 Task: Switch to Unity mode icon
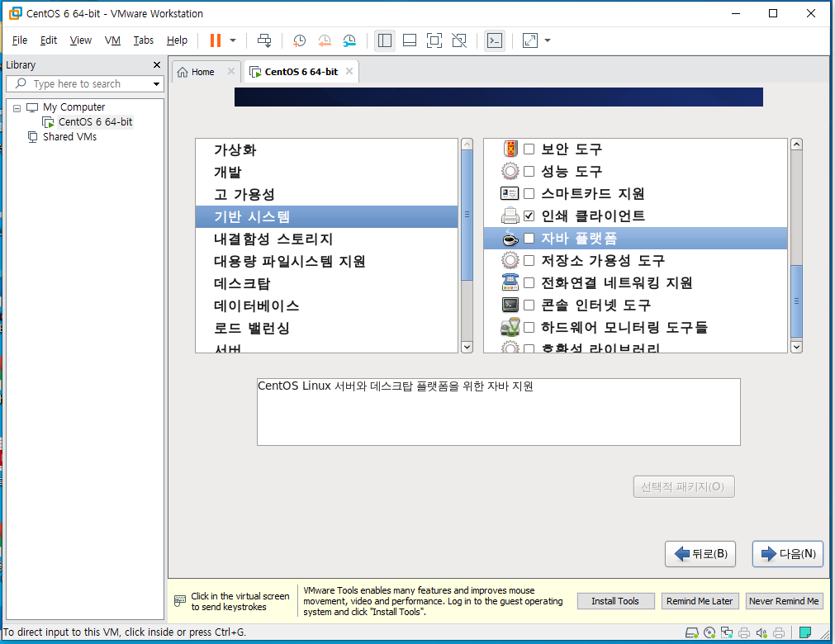[459, 40]
